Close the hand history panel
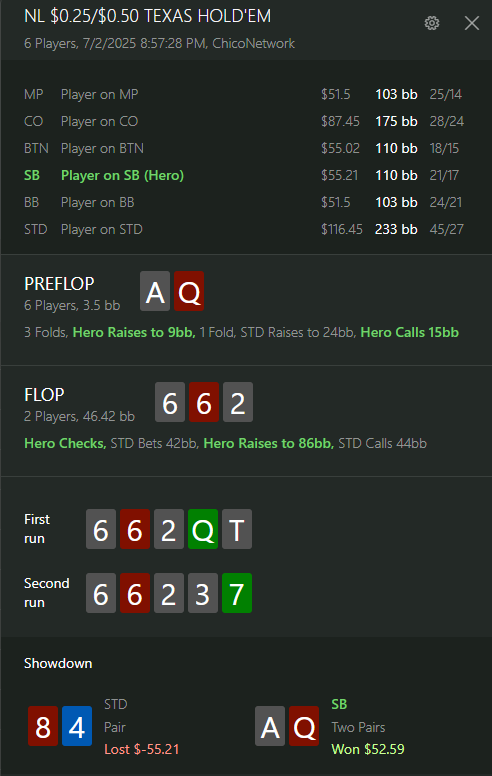 pos(472,23)
